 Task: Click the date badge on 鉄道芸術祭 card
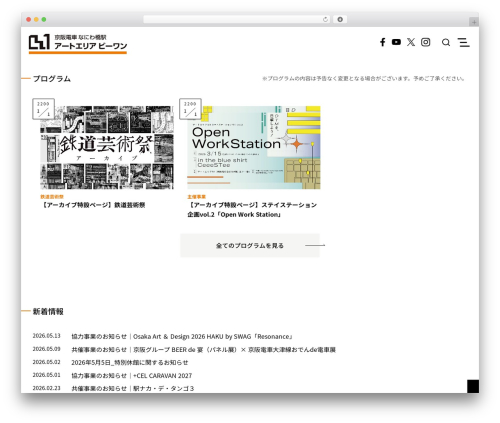43,109
